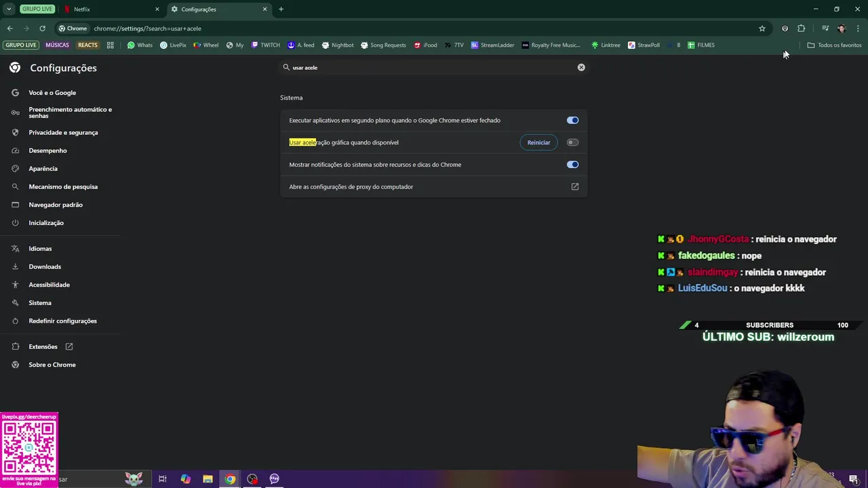Click the GRUPO LIVE tab group label
Viewport: 868px width, 488px height.
[37, 9]
